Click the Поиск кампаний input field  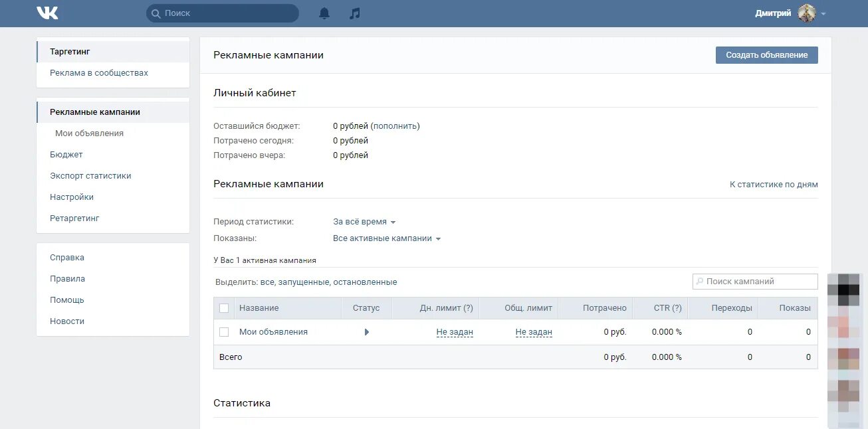(x=755, y=282)
